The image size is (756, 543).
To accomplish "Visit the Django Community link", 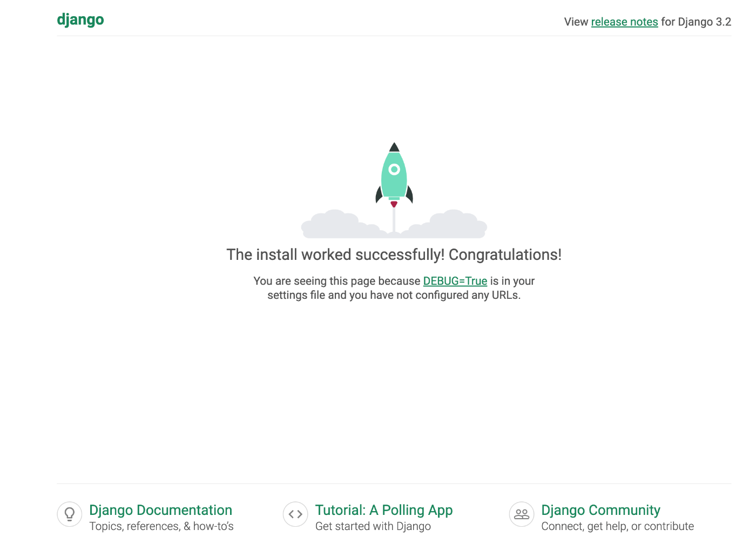I will point(600,510).
